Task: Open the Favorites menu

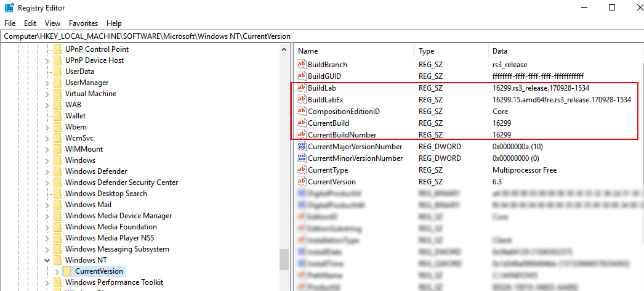Action: pos(83,23)
